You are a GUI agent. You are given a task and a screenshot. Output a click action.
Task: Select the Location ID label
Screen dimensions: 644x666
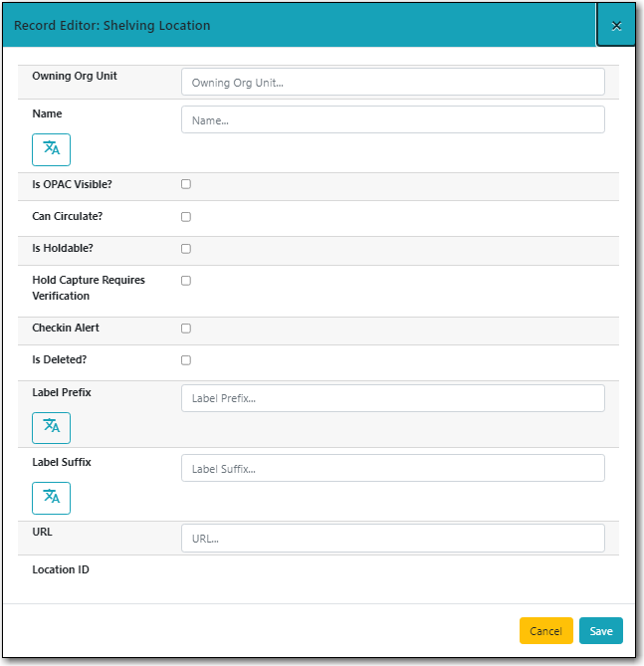tap(61, 569)
